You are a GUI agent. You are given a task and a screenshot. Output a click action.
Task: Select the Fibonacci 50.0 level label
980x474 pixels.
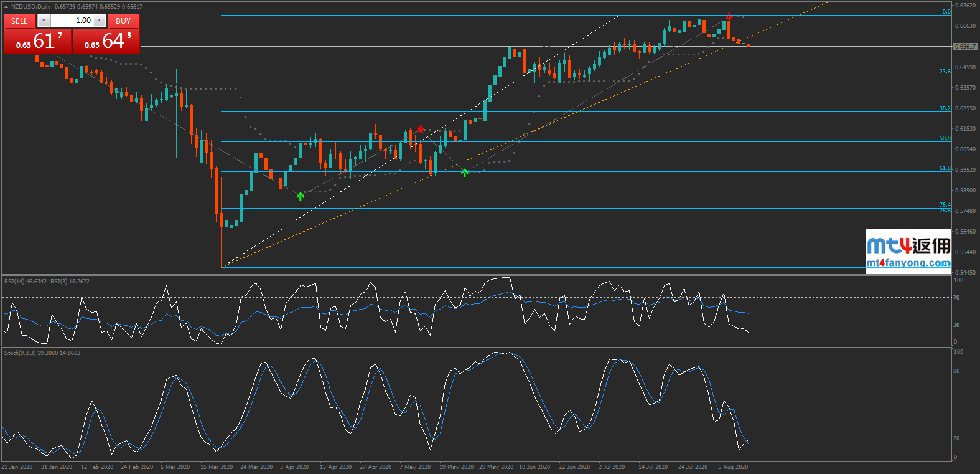coord(945,138)
